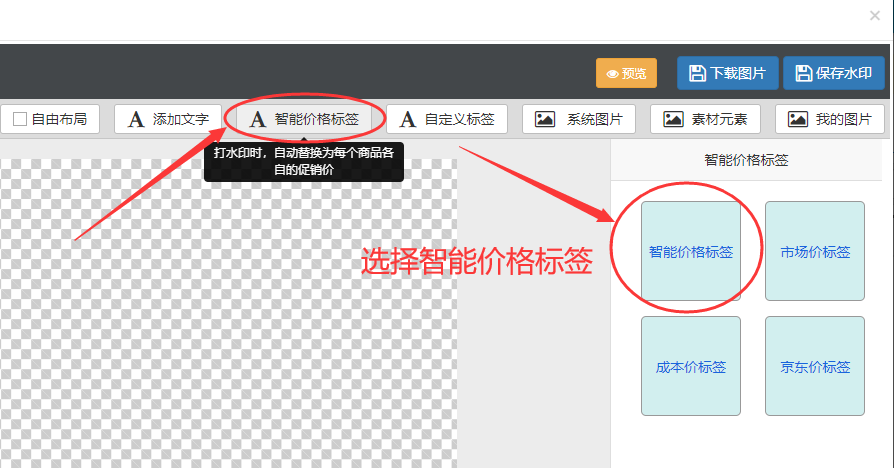Select the 添加文字 text tool
Screen dimensions: 894x468
coord(168,119)
